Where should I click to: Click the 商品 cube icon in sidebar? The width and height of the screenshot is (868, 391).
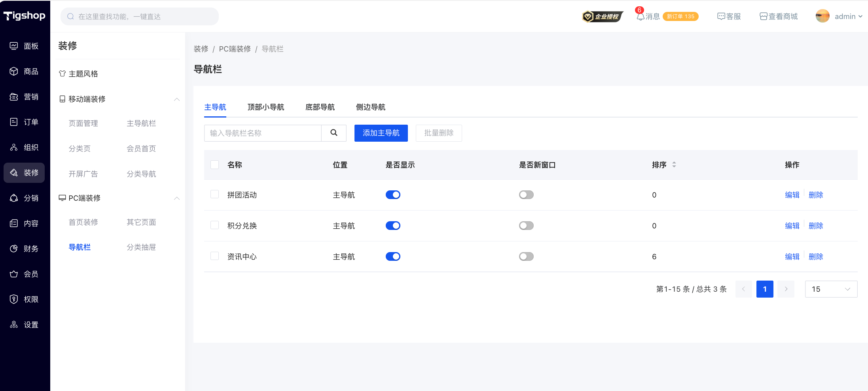[14, 71]
